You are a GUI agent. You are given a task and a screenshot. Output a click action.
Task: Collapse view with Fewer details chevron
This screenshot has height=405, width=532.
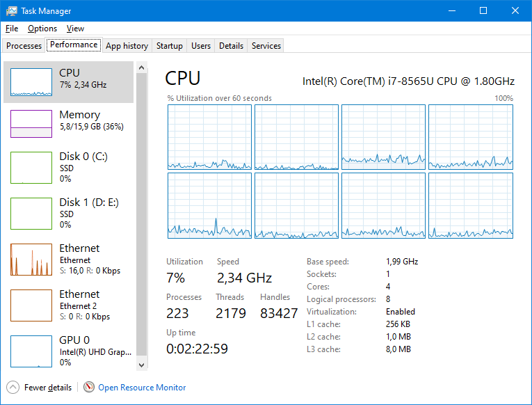click(13, 388)
